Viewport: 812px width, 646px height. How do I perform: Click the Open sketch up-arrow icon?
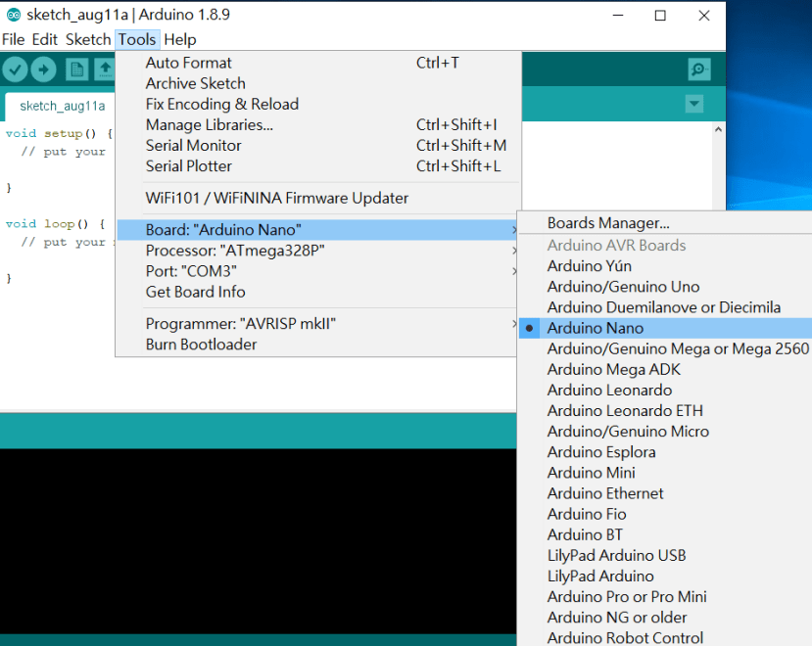click(105, 69)
